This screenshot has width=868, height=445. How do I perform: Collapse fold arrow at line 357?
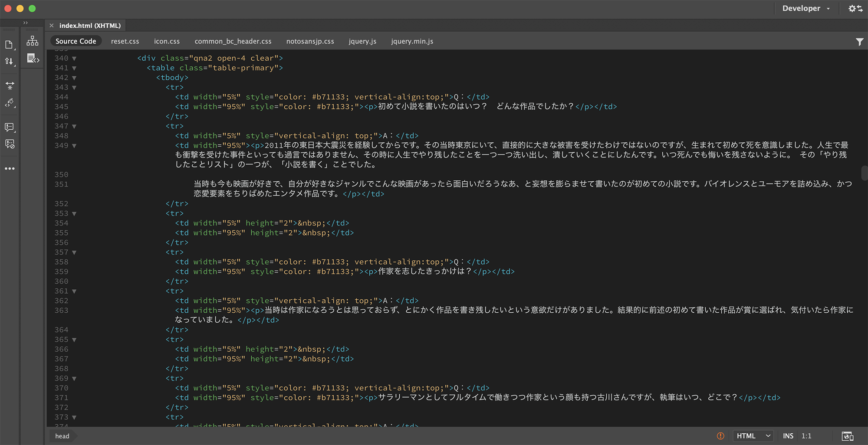[x=74, y=252]
